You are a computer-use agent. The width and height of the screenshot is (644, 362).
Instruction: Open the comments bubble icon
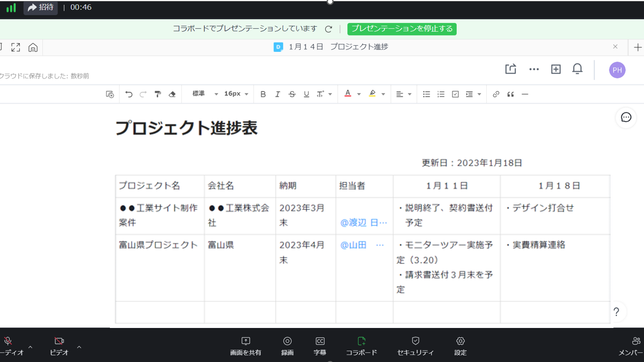(626, 117)
